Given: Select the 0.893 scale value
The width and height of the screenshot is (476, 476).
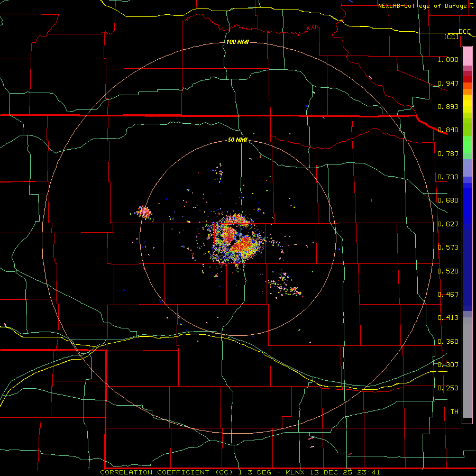Looking at the screenshot, I should click(448, 106).
